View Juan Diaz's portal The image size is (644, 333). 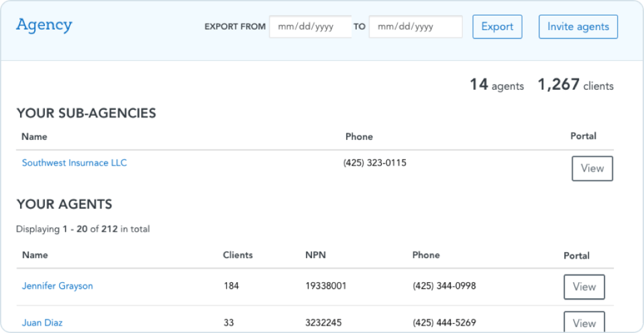pos(584,322)
